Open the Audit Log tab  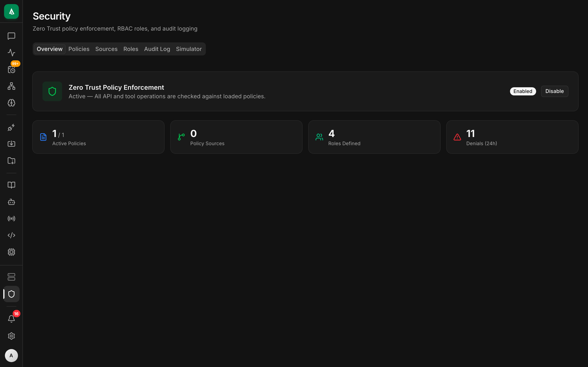pos(157,49)
